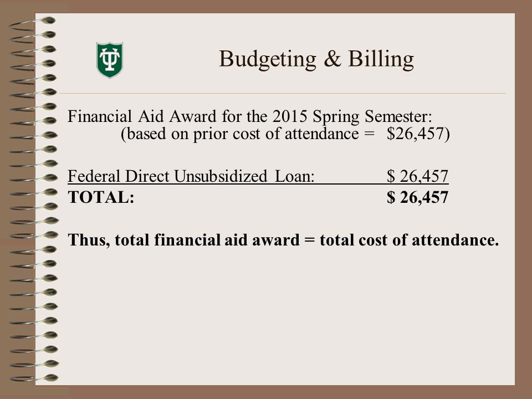Image resolution: width=532 pixels, height=399 pixels.
Task: Select the 'Budgeting & Billing' slide title
Action: pyautogui.click(x=316, y=59)
